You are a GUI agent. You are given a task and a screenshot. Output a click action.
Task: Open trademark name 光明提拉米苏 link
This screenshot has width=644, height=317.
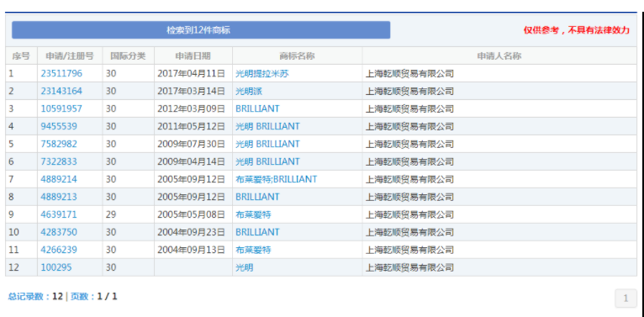pos(262,73)
